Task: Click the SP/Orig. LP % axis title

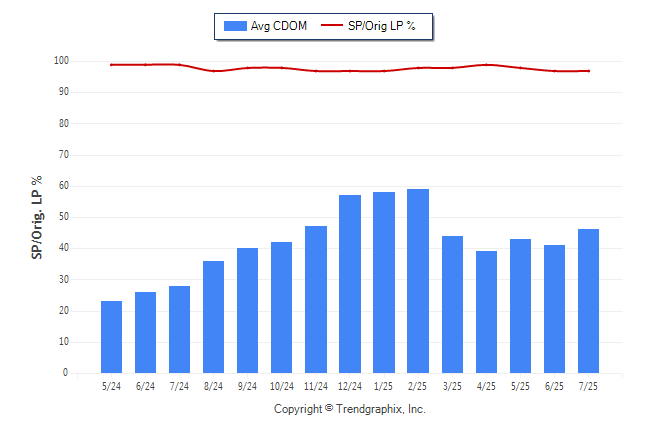Action: coord(37,217)
